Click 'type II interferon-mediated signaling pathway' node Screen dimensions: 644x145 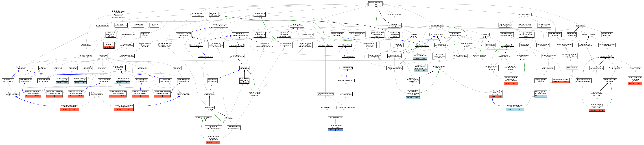click(x=124, y=107)
